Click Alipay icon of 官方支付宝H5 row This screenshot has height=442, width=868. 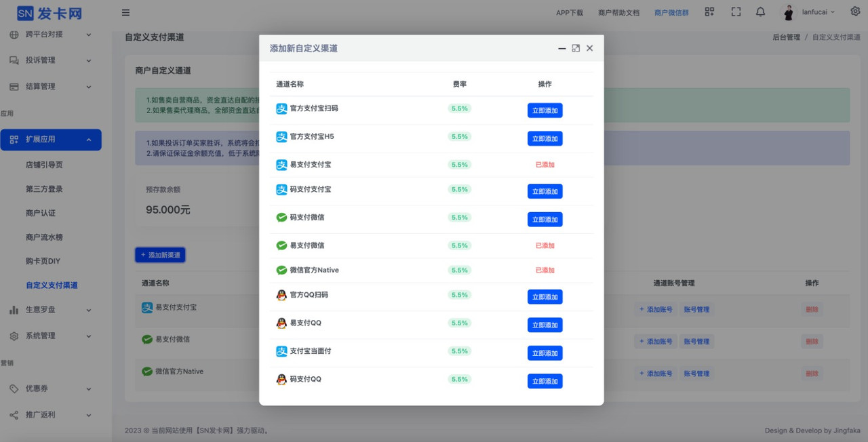click(x=281, y=136)
